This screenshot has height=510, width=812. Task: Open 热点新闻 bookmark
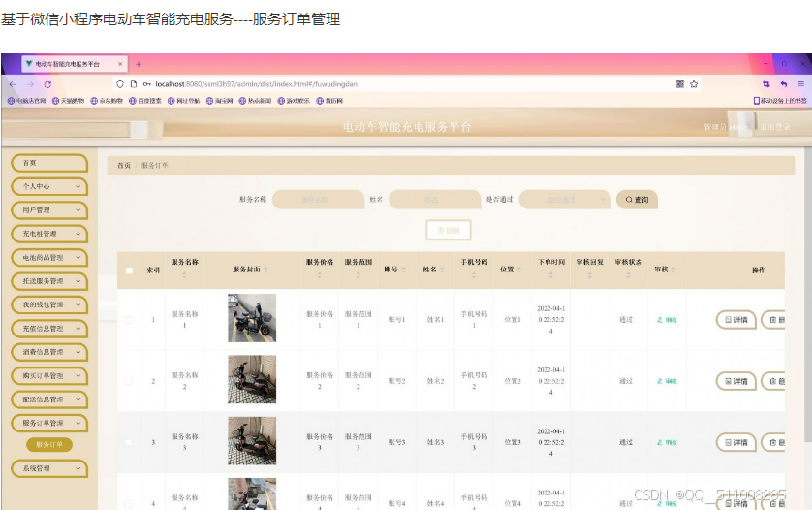coord(255,101)
